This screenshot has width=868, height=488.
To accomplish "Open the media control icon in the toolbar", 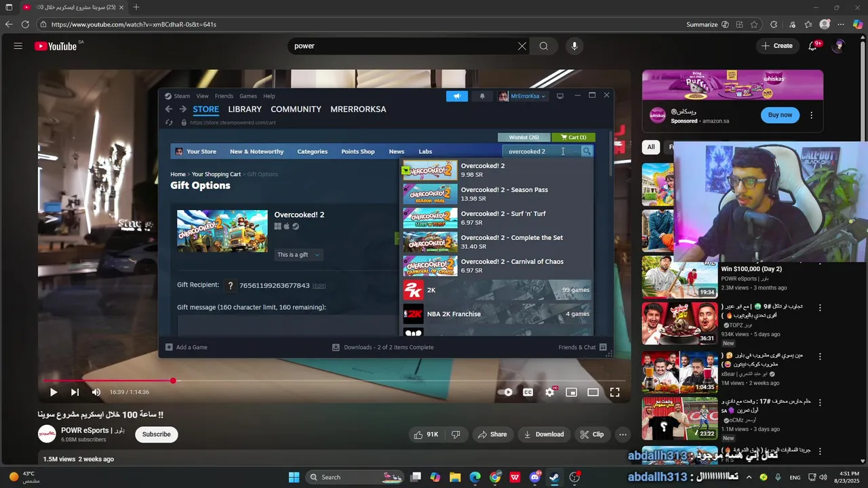I will 792,24.
